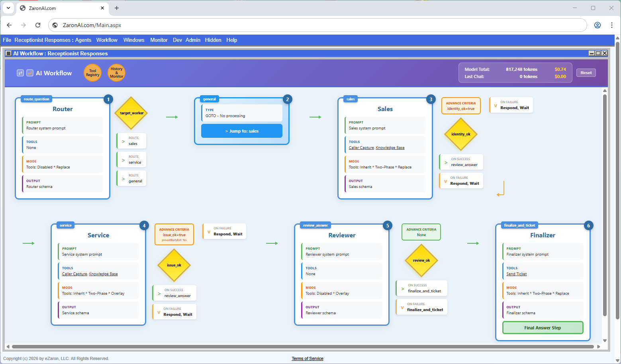Open the Terms of Service link
621x364 pixels.
tap(308, 358)
